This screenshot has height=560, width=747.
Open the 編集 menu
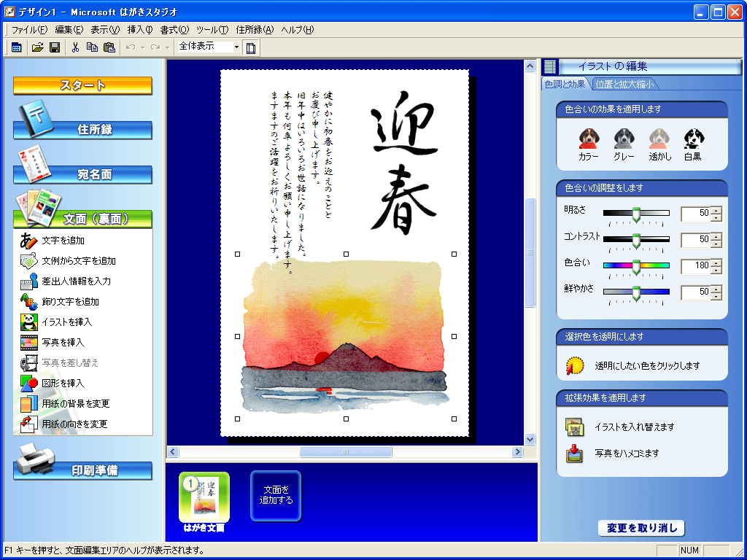pos(69,30)
